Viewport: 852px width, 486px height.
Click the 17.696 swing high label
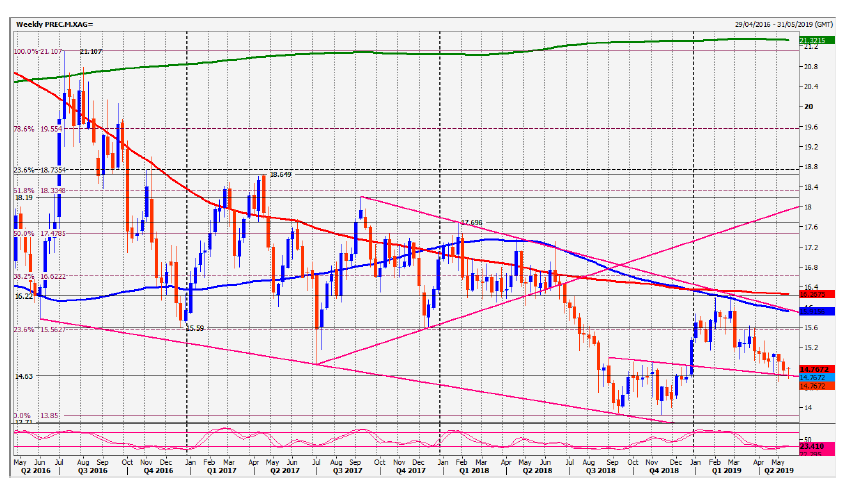[472, 222]
